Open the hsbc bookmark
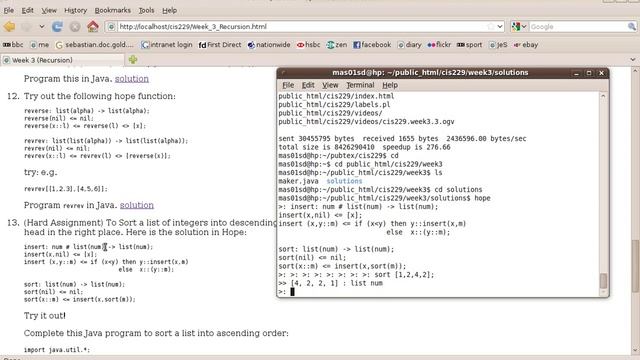640x360 pixels. click(x=309, y=44)
